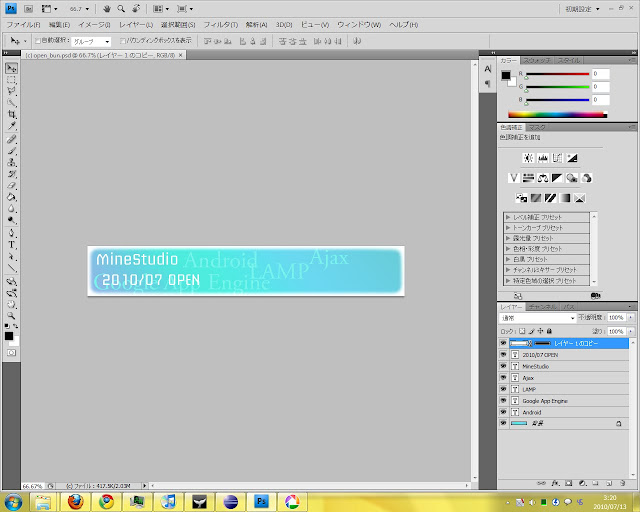Hide the Ajax text layer

[503, 378]
